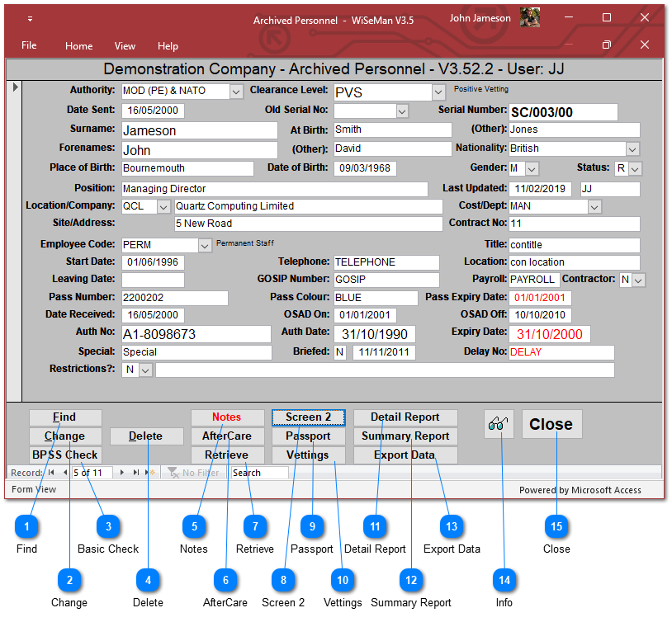This screenshot has height=622, width=672.
Task: Click the BPSS Check button
Action: coord(65,455)
